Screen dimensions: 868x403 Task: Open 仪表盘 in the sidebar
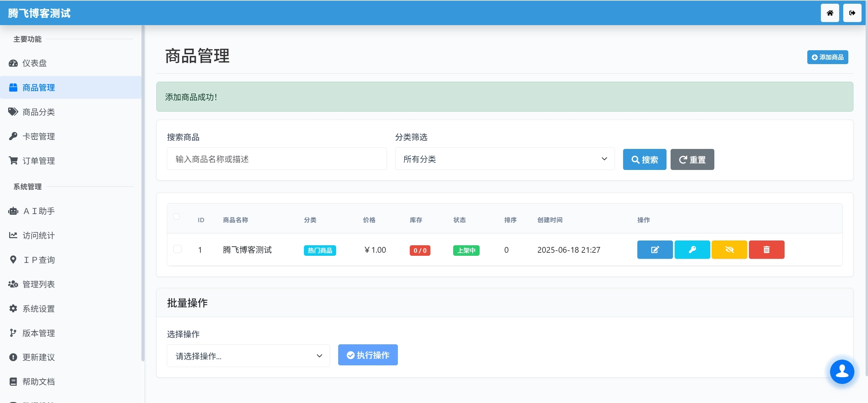click(x=71, y=63)
